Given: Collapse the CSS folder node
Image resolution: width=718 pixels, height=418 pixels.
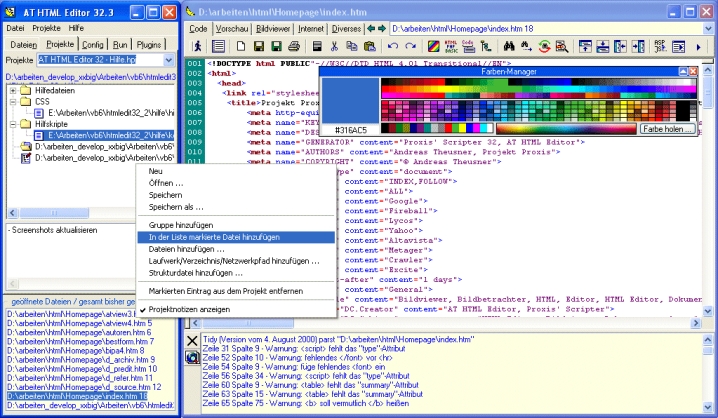Looking at the screenshot, I should tap(12, 102).
